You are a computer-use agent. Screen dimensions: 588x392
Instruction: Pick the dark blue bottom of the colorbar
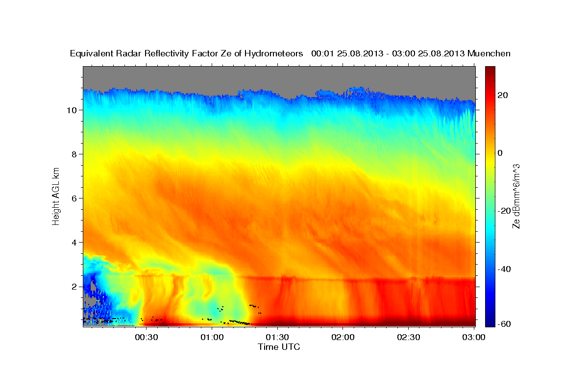(x=490, y=322)
